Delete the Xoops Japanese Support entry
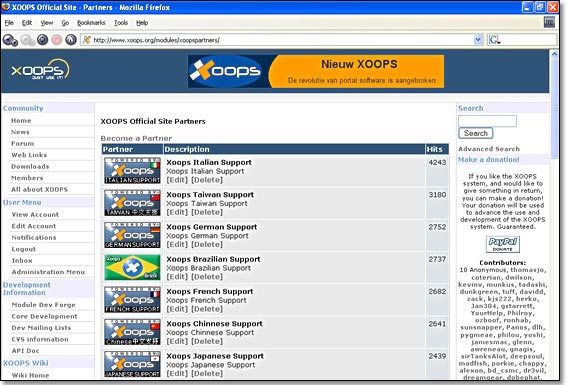The height and width of the screenshot is (385, 570). 207,374
